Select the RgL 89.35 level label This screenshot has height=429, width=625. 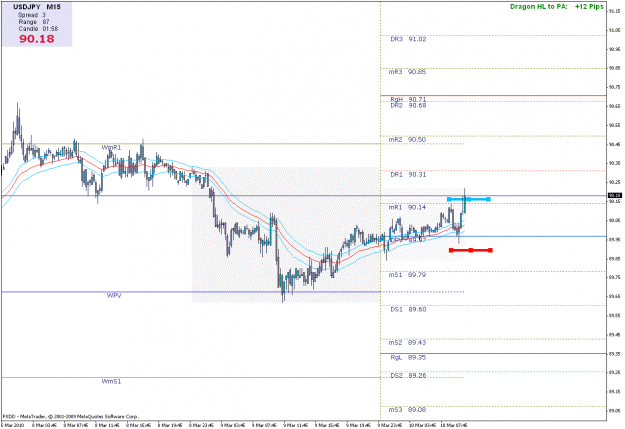click(x=408, y=357)
